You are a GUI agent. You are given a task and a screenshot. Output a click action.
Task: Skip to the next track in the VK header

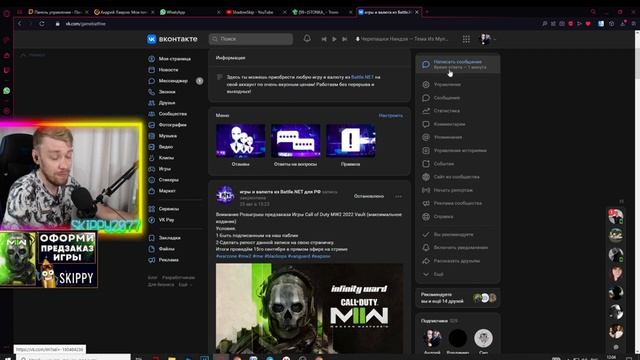(x=345, y=39)
